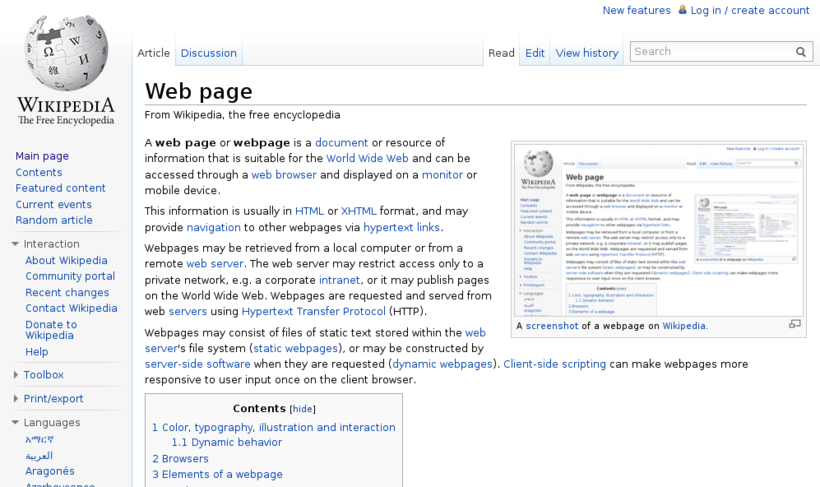This screenshot has height=487, width=820.
Task: Collapse the Languages sidebar section
Action: point(16,423)
